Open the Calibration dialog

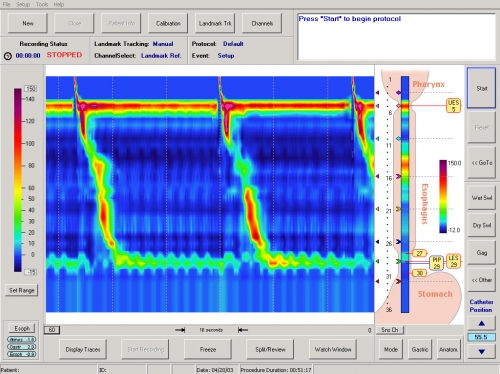(x=168, y=23)
